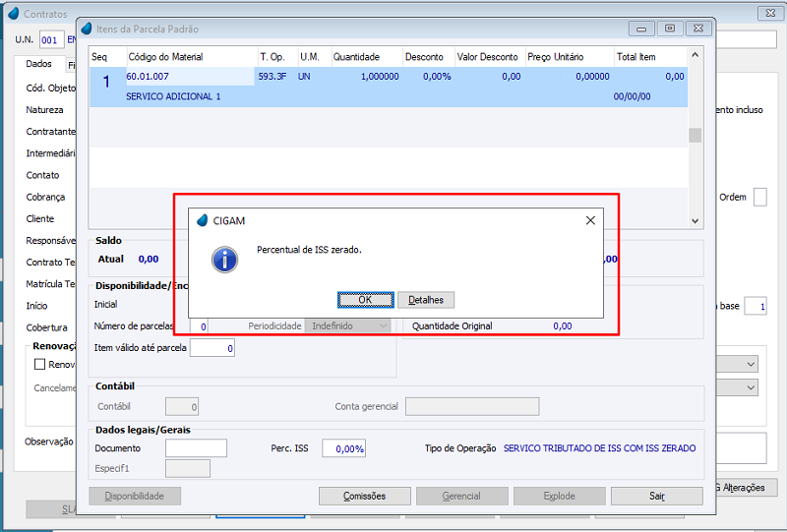Click the SERVICO ADICIONAL 1 description

pyautogui.click(x=173, y=96)
